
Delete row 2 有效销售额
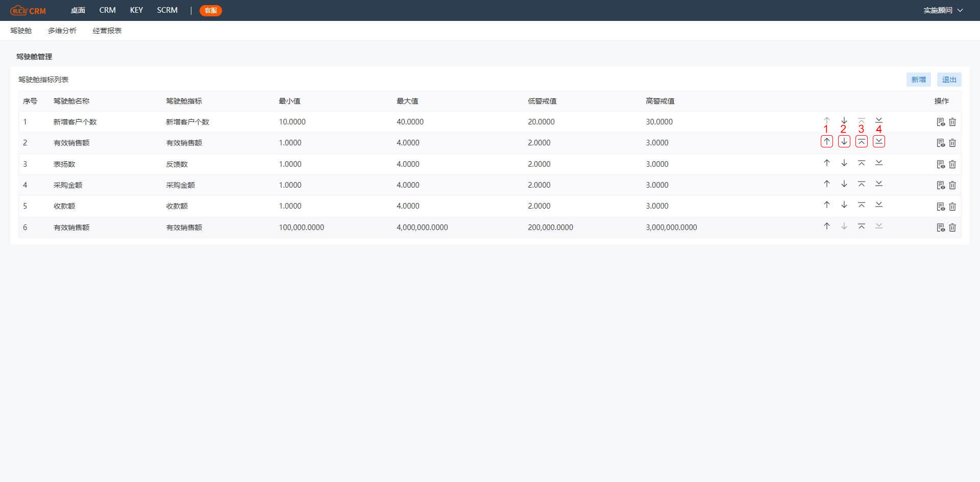(x=952, y=143)
